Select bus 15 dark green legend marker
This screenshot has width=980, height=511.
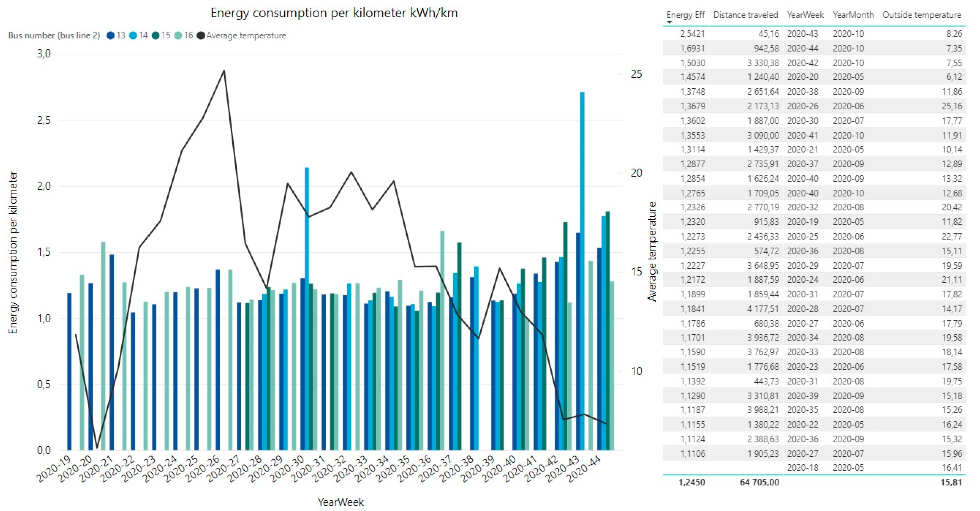click(156, 36)
